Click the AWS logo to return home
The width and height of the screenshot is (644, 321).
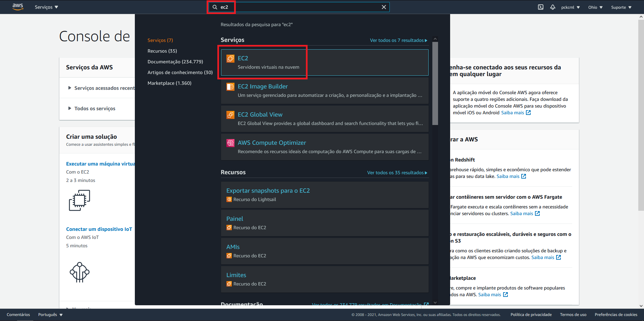coord(17,7)
